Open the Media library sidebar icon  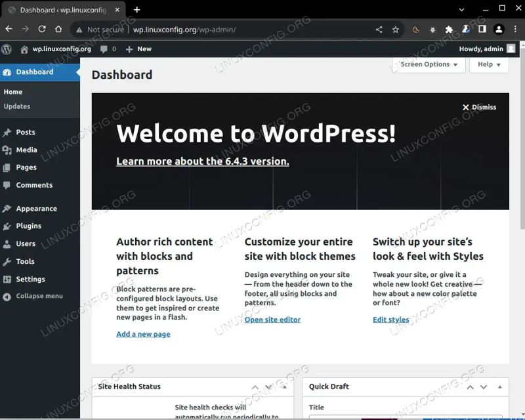tap(9, 150)
